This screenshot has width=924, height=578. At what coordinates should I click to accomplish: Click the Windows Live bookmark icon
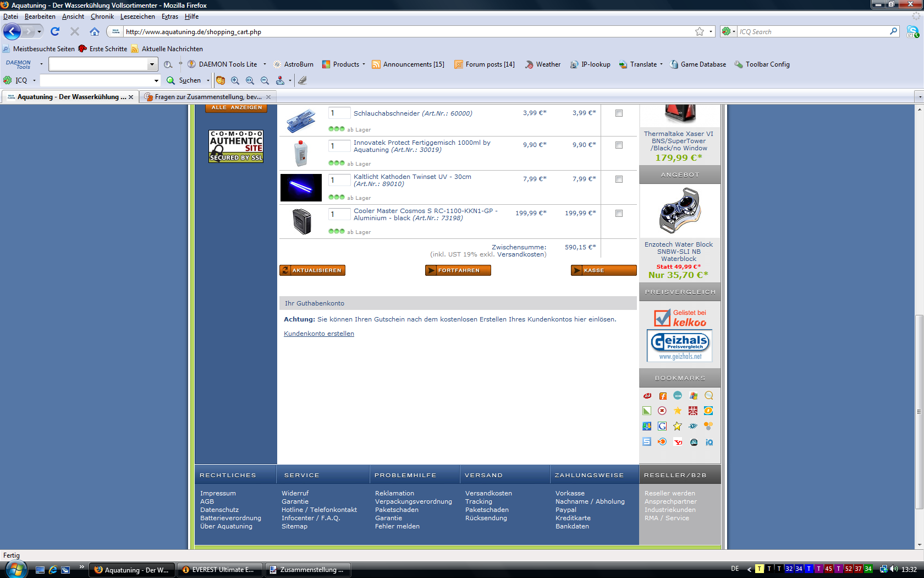coord(694,396)
